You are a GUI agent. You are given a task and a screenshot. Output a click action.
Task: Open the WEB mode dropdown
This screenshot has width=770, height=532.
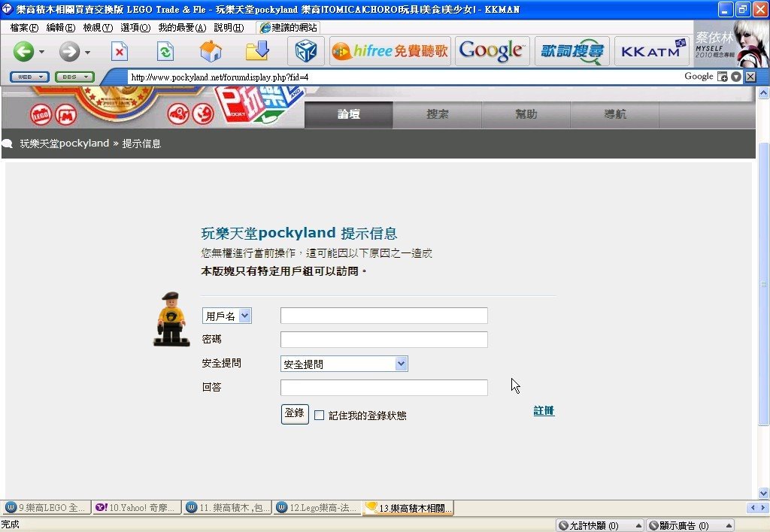point(29,77)
